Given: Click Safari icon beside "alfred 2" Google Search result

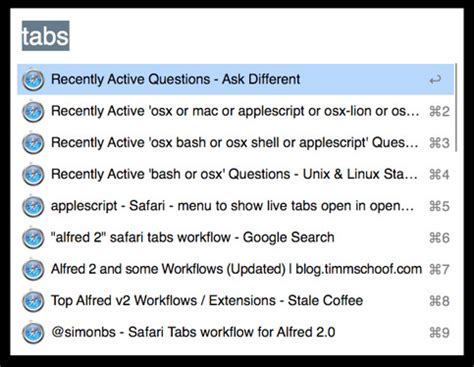Looking at the screenshot, I should (33, 238).
